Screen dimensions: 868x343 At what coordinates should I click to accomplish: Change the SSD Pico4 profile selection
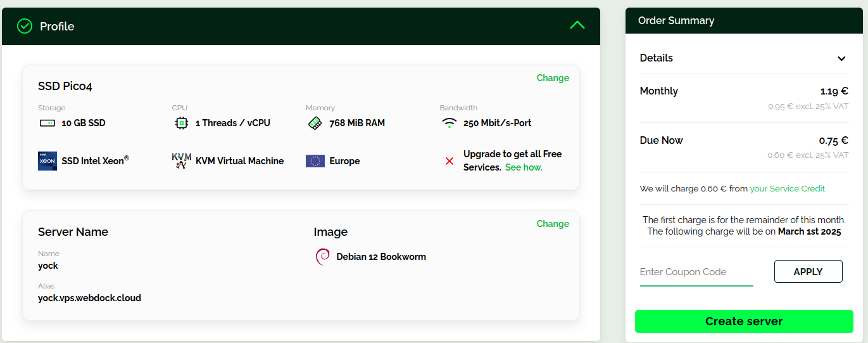click(x=553, y=78)
